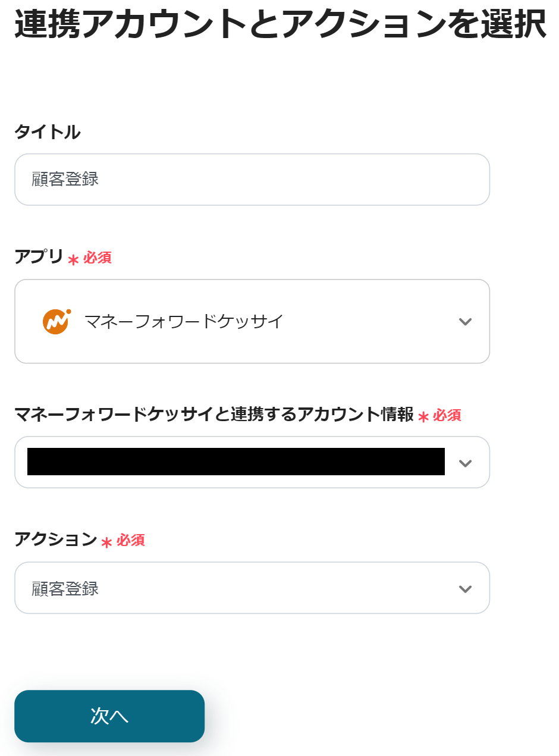The width and height of the screenshot is (559, 756).
Task: Click the orange Money Forward Kessai logo
Action: (56, 321)
